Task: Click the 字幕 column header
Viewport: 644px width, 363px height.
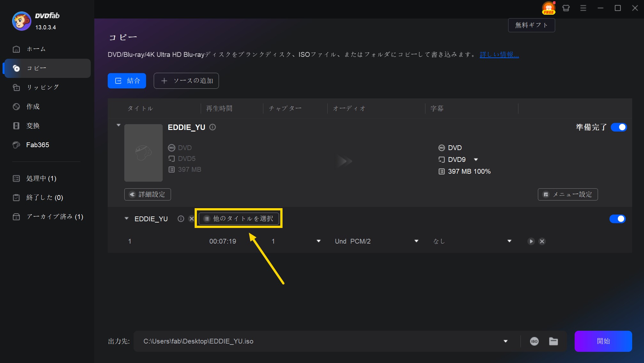Action: pos(437,109)
